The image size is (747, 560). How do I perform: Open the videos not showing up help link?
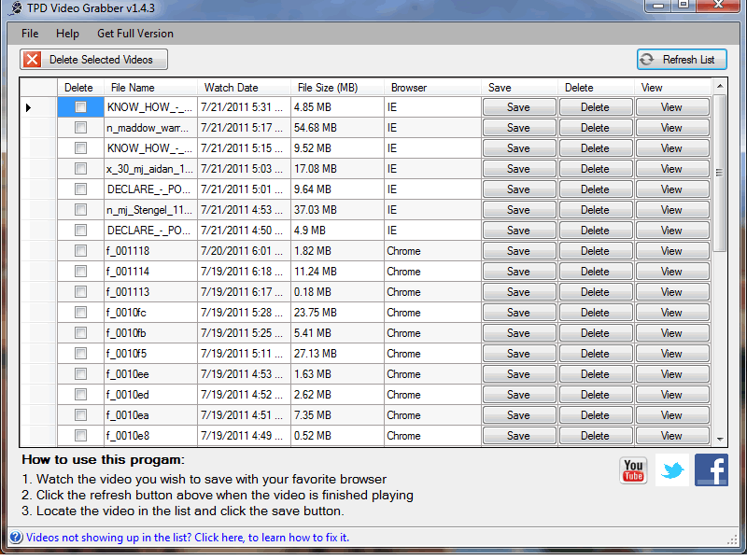(188, 538)
